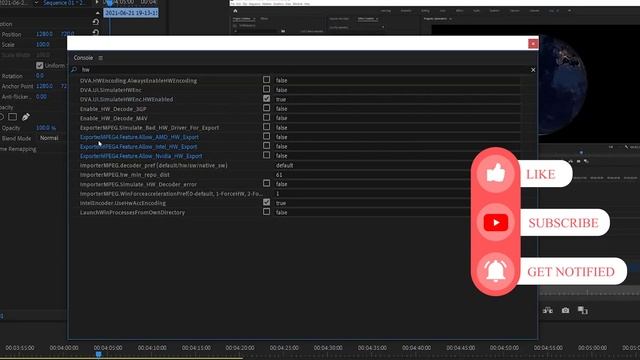Screen dimensions: 640x360
Task: Reset Position parameter with the reset arrow
Action: point(96,32)
